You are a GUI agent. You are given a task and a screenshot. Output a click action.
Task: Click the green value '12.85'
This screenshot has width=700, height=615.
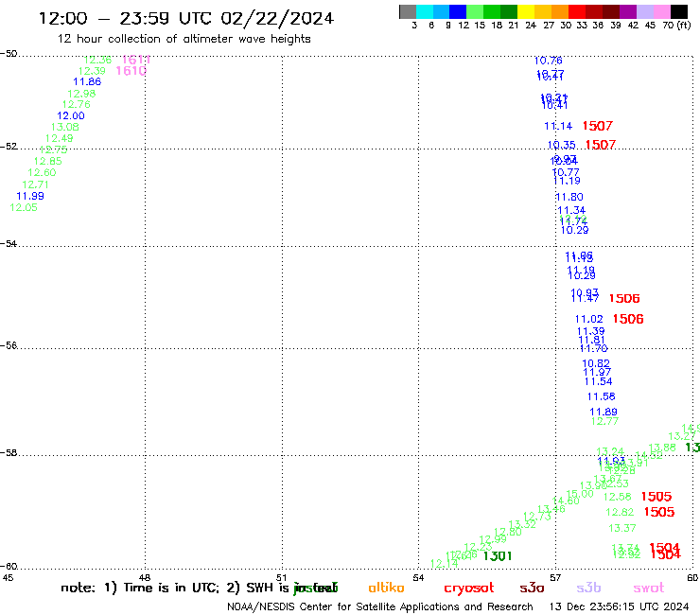point(47,161)
